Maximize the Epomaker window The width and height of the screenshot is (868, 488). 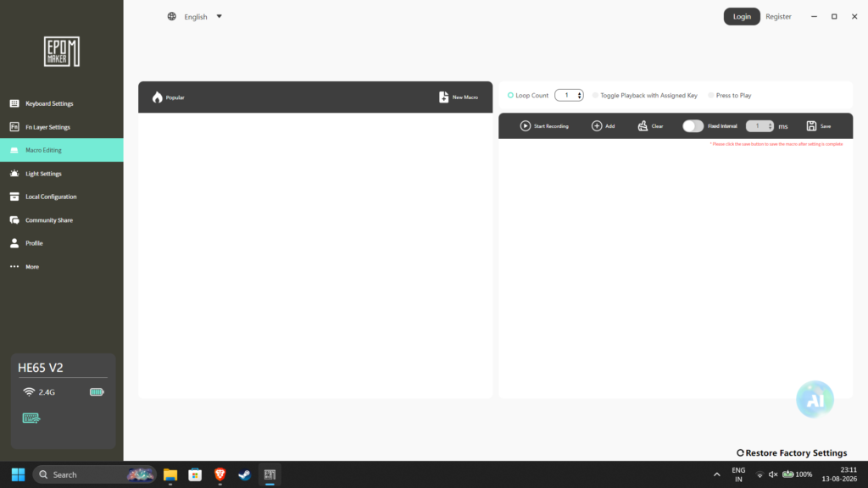coord(834,17)
